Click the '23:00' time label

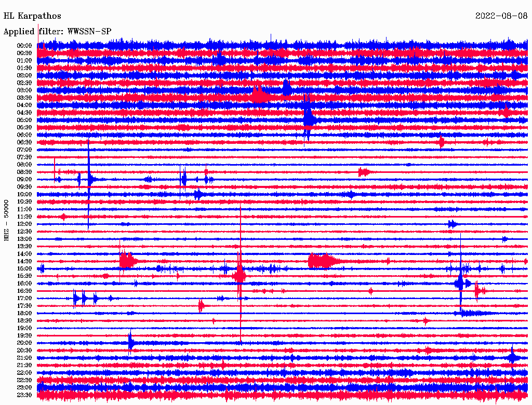24,388
